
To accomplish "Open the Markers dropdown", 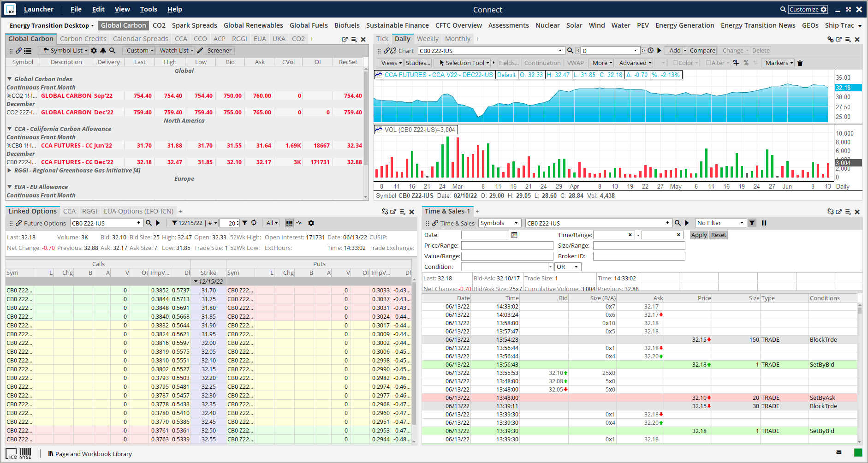I will pos(779,63).
